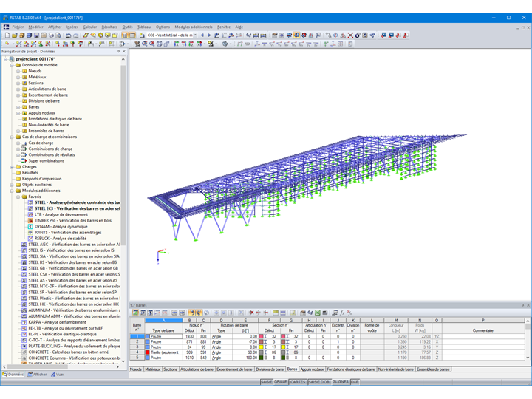Toggle the navigator display button in toolbar

(125, 35)
